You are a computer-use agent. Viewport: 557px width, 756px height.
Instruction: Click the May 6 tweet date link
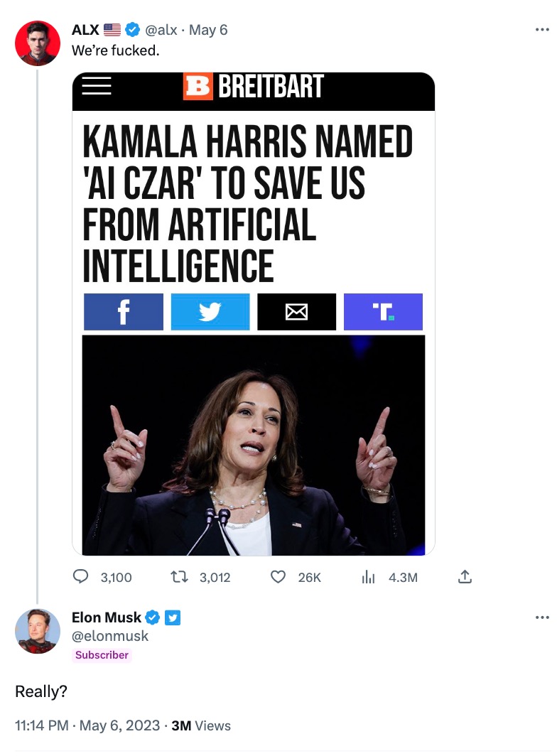[208, 30]
